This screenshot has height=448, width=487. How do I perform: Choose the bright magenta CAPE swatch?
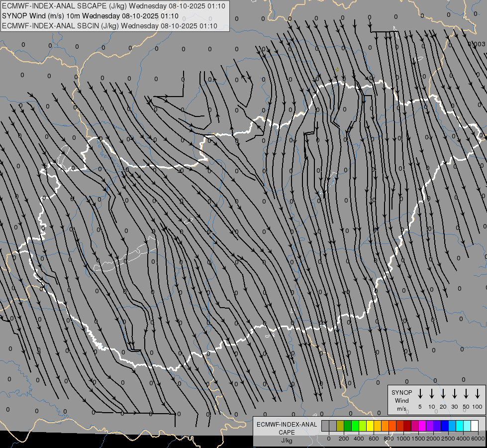click(422, 426)
